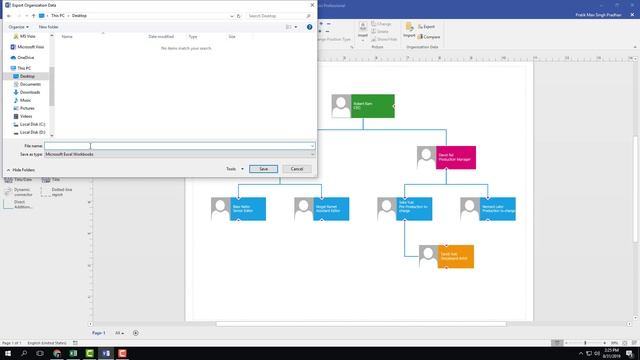The height and width of the screenshot is (360, 640).
Task: Click the File name input field
Action: [179, 146]
